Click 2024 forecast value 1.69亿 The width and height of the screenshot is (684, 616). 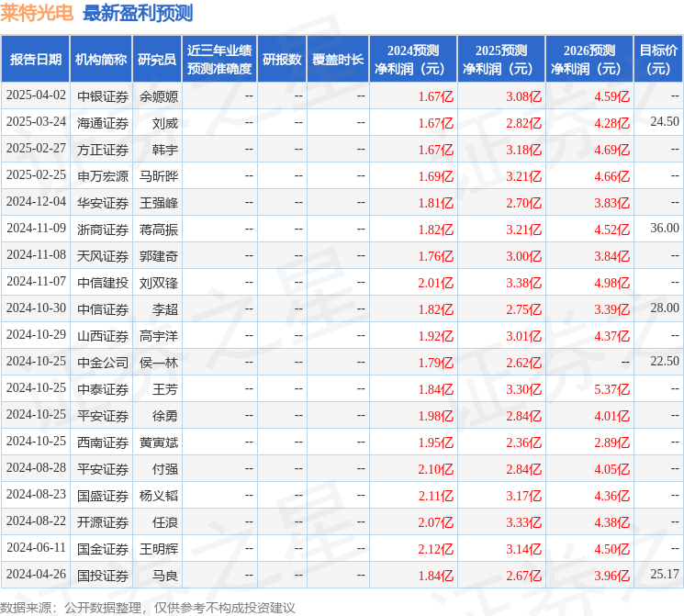click(436, 176)
